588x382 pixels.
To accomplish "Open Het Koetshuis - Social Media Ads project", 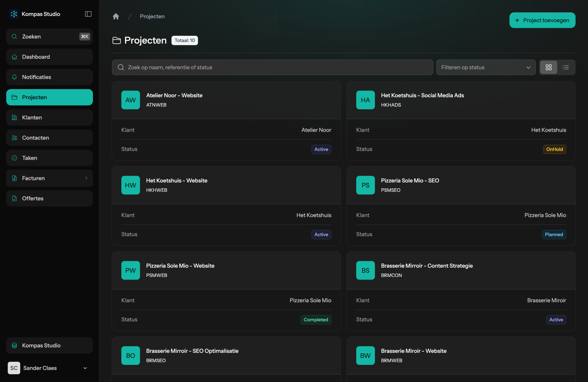I will (x=422, y=95).
